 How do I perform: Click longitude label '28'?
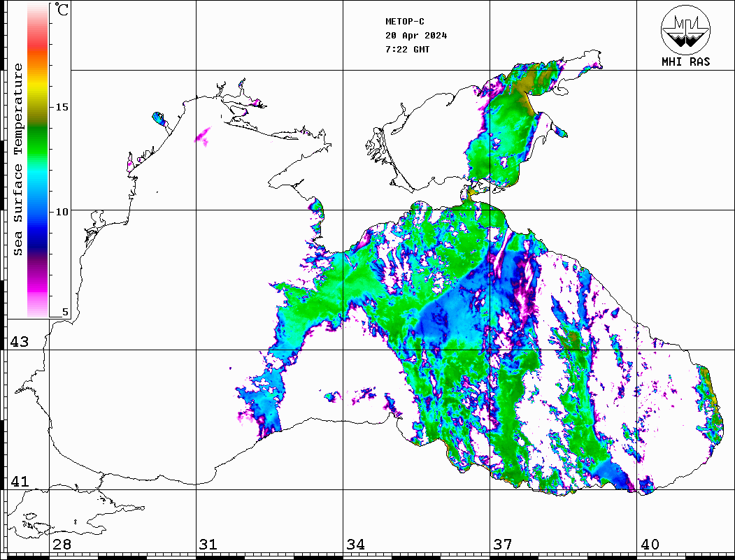pyautogui.click(x=62, y=544)
